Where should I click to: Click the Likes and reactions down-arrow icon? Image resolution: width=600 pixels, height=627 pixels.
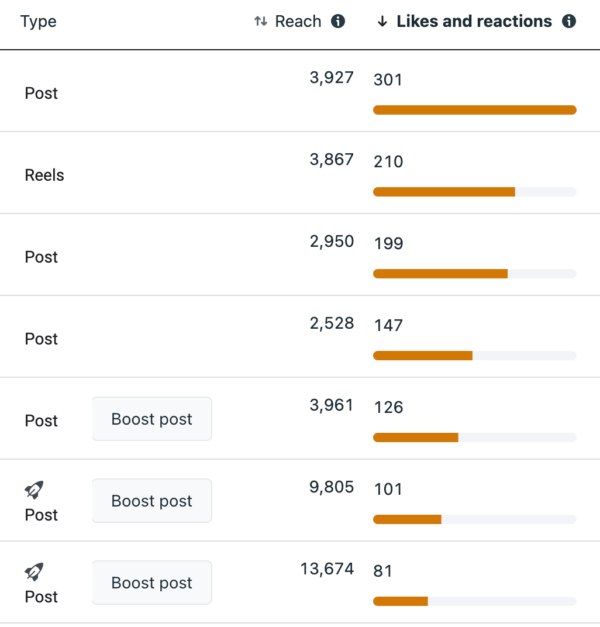tap(382, 22)
